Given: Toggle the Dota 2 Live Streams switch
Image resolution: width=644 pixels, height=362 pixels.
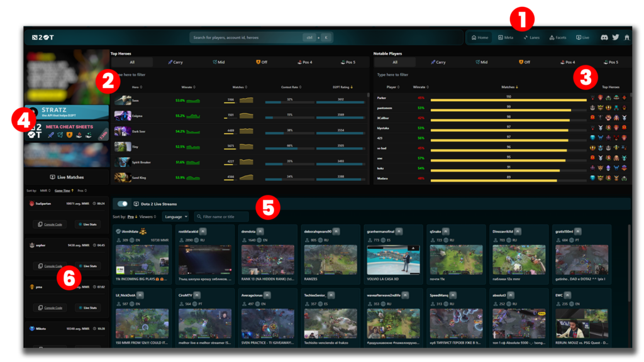Looking at the screenshot, I should pyautogui.click(x=123, y=204).
